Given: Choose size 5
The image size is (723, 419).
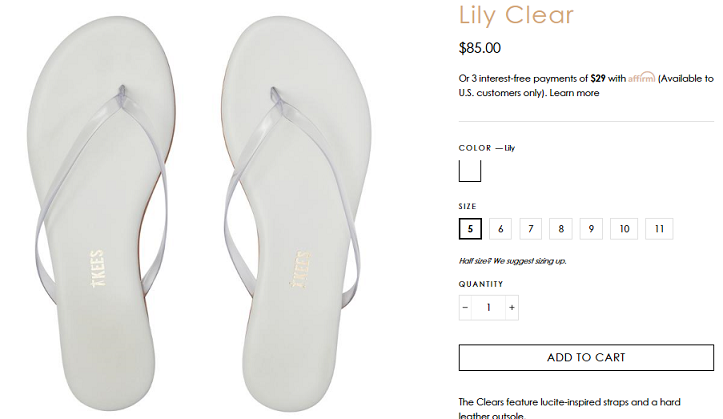Looking at the screenshot, I should (x=470, y=229).
